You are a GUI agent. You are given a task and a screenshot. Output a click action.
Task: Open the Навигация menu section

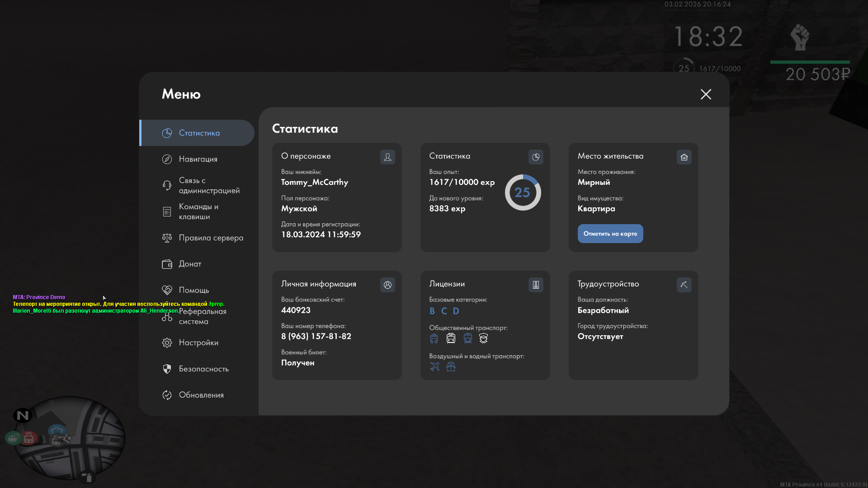click(198, 159)
